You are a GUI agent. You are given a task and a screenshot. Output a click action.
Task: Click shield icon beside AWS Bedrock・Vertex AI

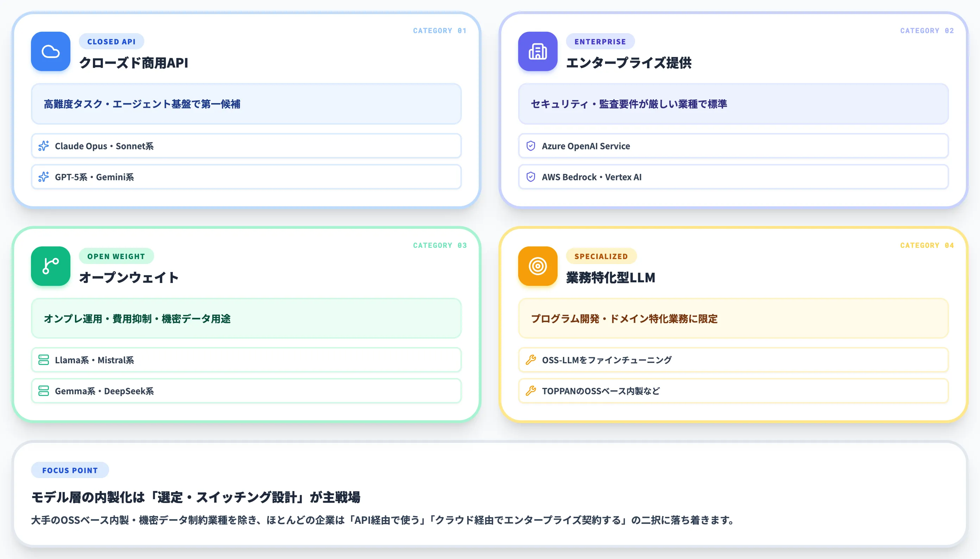pos(530,177)
